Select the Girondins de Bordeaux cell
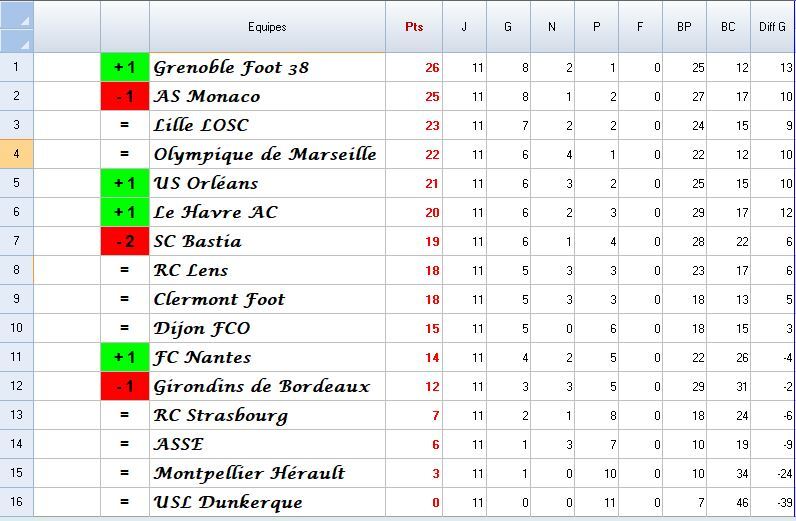 point(266,386)
